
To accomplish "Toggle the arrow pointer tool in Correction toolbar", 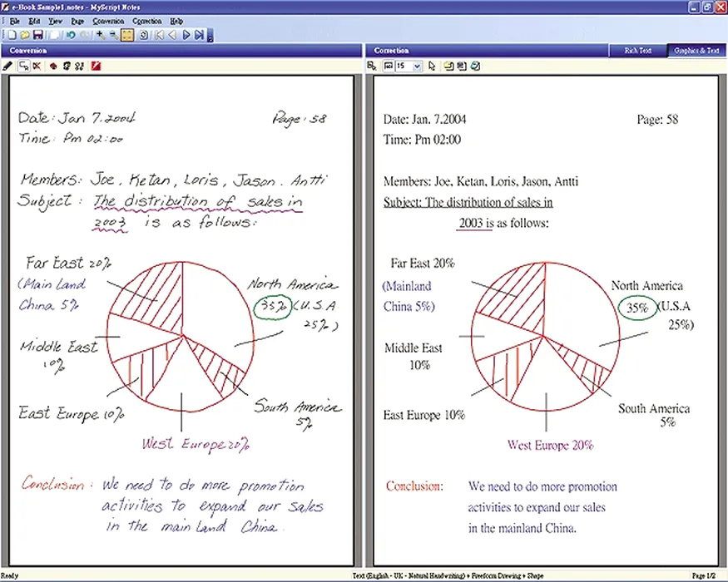I will [x=432, y=66].
